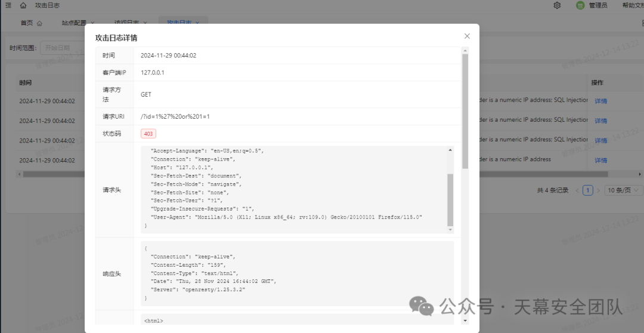The image size is (644, 333).
Task: Open 详情 link for second log row
Action: tap(601, 121)
